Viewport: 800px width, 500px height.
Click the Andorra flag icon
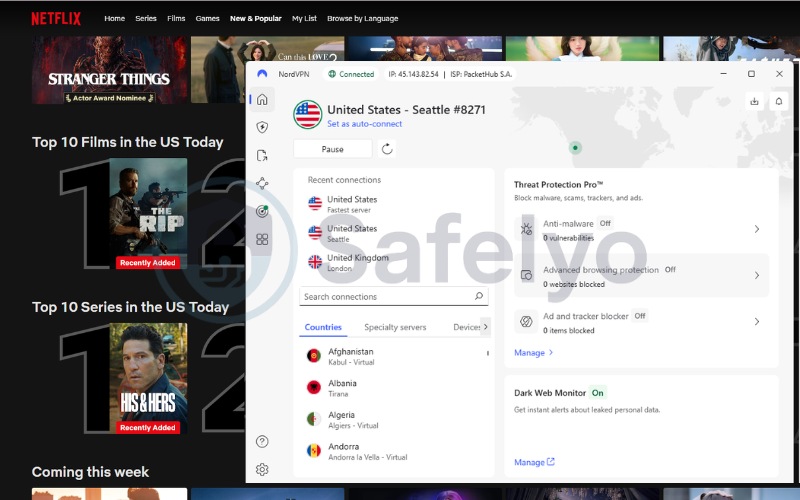tap(314, 451)
